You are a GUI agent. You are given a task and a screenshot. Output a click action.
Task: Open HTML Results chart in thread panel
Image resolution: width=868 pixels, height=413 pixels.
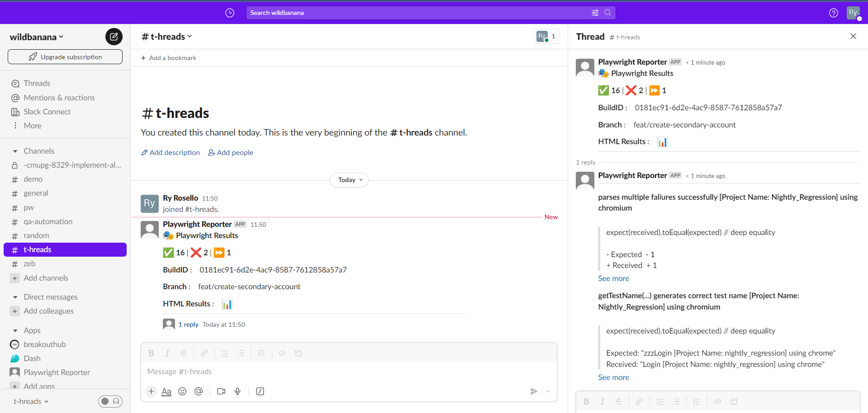coord(662,142)
